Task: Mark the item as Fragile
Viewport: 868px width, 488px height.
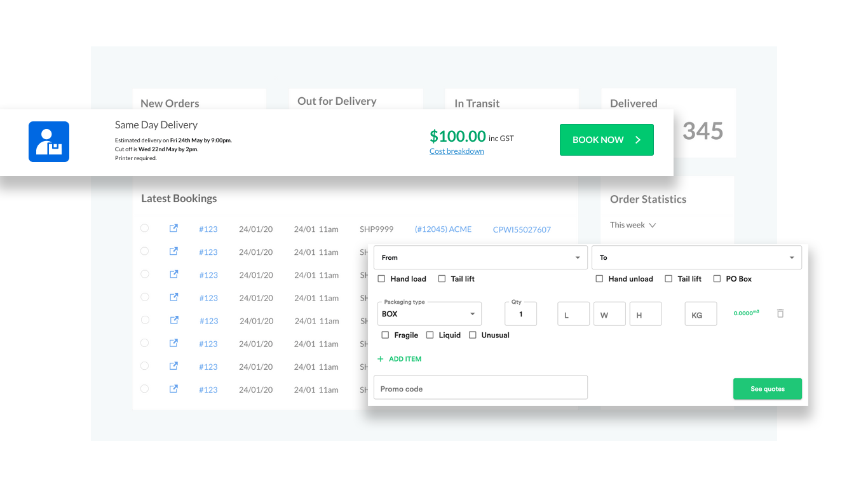Action: 384,335
